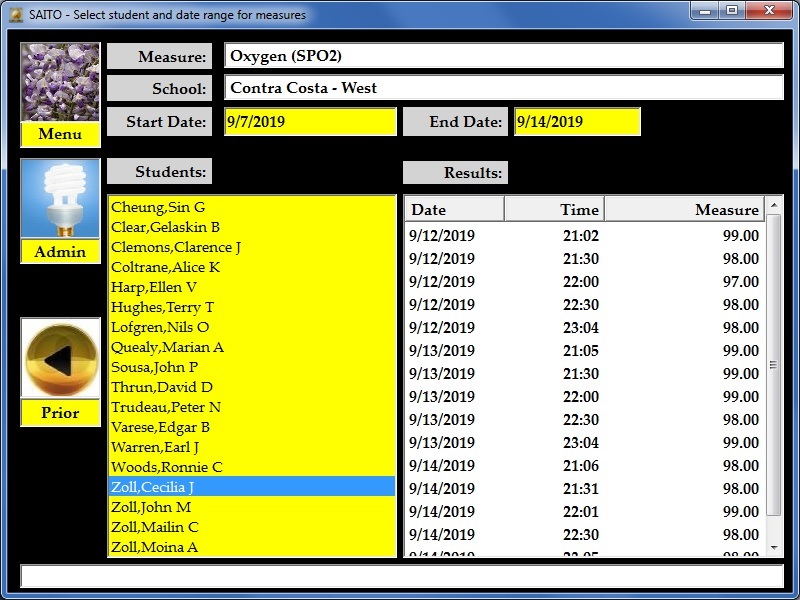The width and height of the screenshot is (800, 600).
Task: Click the SAITO app icon in title bar
Action: pos(15,15)
